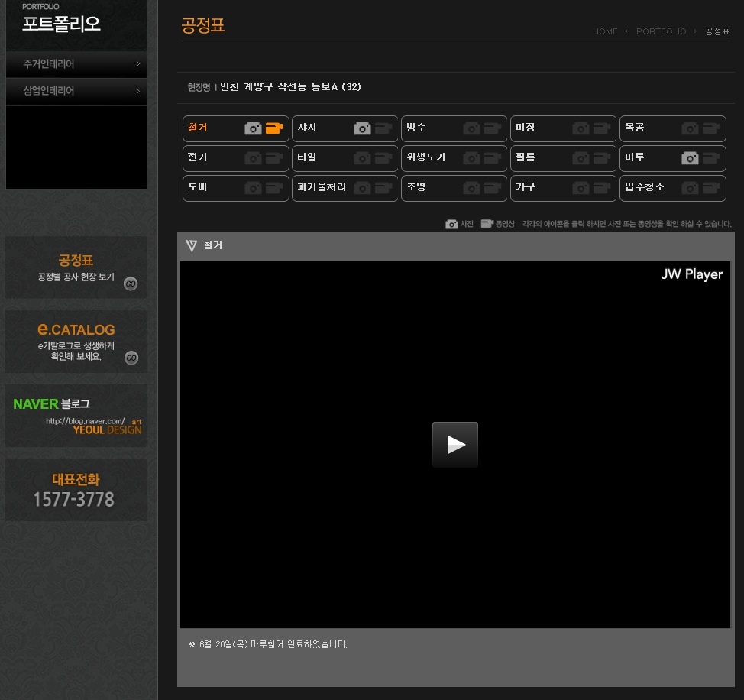Click the 목공 video camcorder icon
This screenshot has height=700, width=744.
coord(711,128)
